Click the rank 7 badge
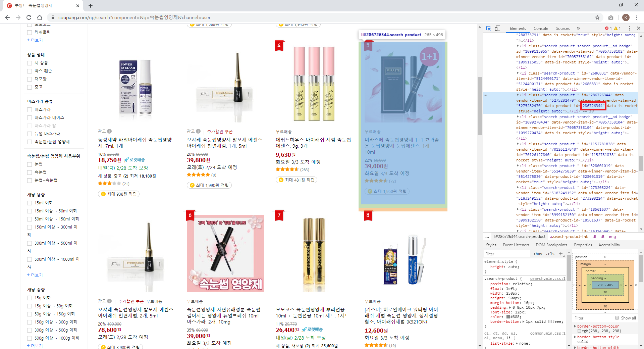This screenshot has height=349, width=644. 279,215
